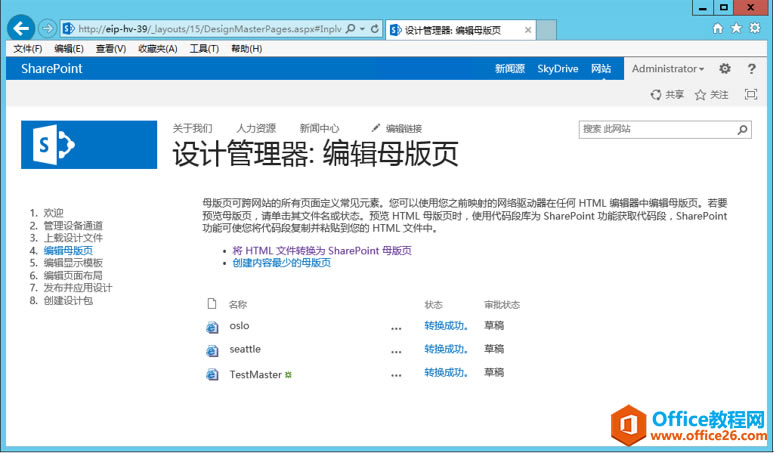Open the 工具(T) menu

(x=204, y=48)
